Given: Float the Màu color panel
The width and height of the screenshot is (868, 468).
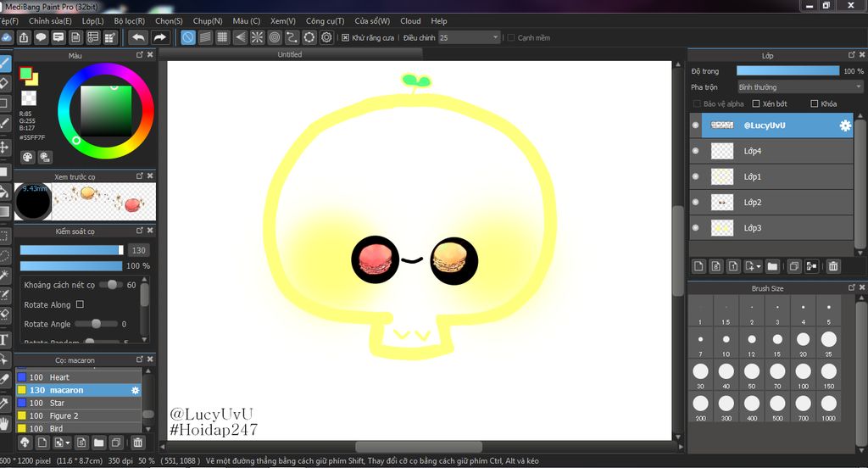Looking at the screenshot, I should [140, 55].
